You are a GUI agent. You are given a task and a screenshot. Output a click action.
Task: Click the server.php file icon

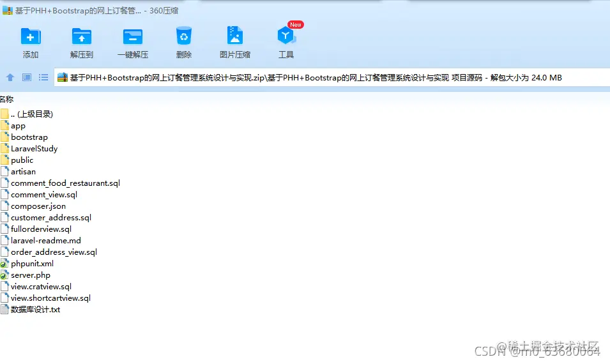click(x=4, y=275)
